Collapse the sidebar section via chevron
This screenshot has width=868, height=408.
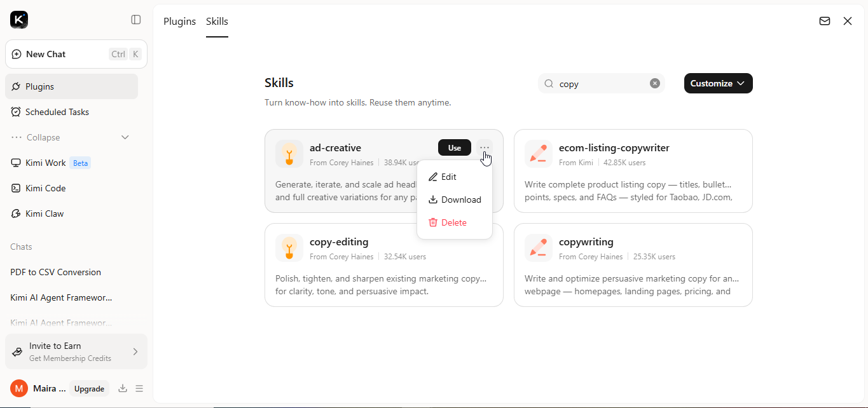pyautogui.click(x=125, y=137)
